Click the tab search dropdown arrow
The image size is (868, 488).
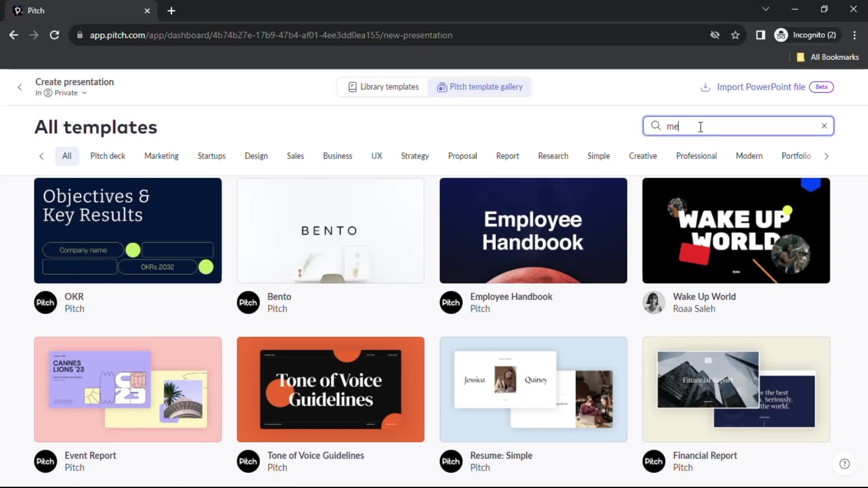765,9
